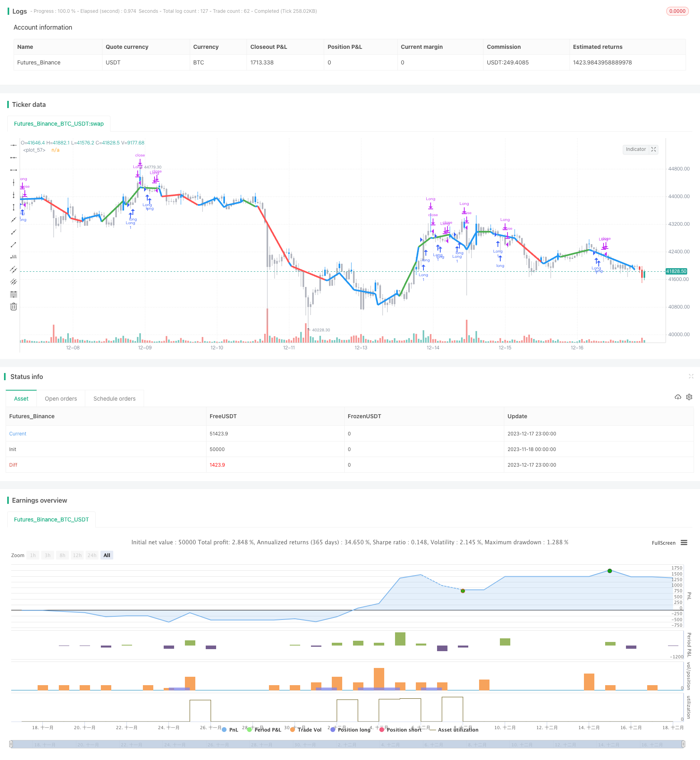Select the Fibonacci retracement lines tool
Screen dimensions: 700x760
14,294
